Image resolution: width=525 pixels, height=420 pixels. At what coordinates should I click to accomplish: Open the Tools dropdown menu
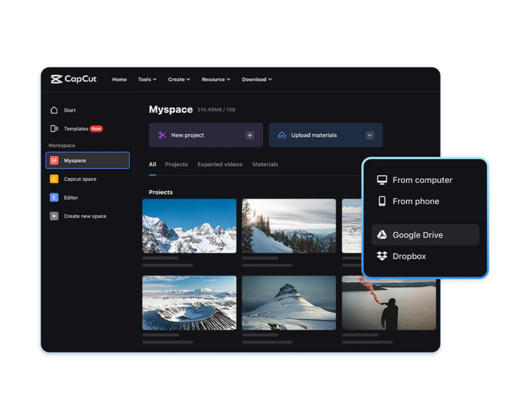pyautogui.click(x=147, y=79)
